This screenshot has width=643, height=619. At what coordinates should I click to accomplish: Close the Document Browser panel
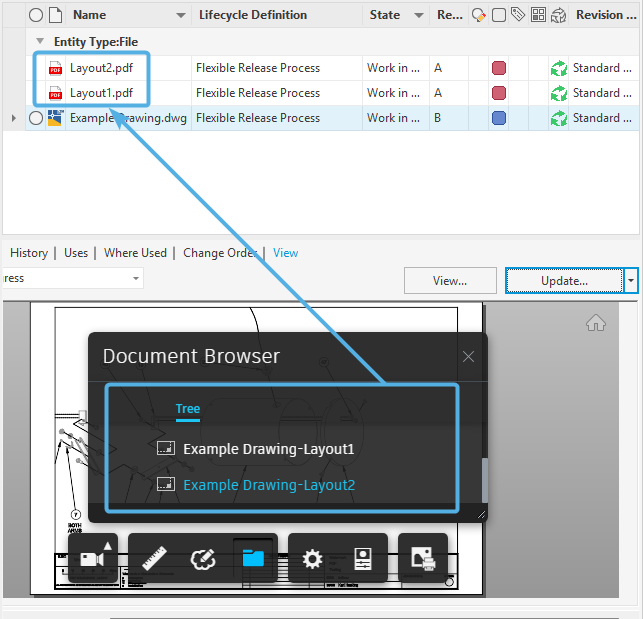point(468,356)
